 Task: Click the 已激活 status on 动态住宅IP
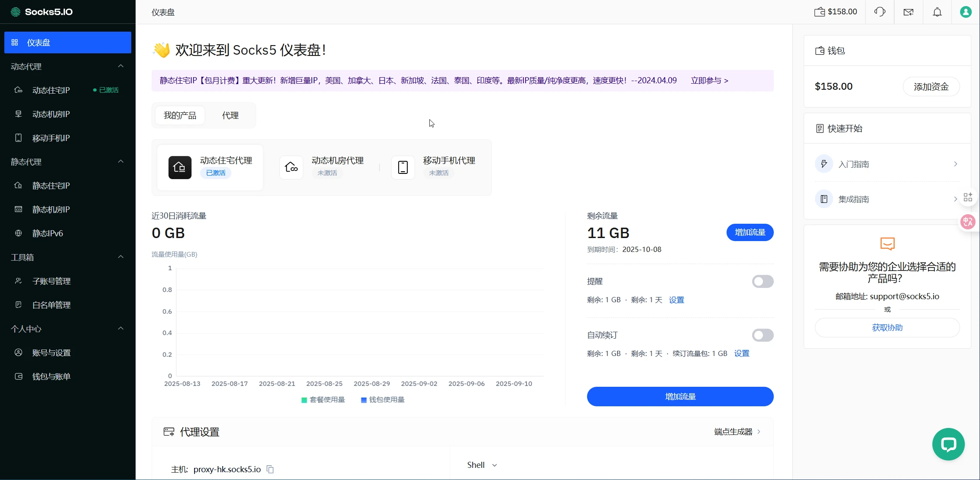[x=106, y=90]
